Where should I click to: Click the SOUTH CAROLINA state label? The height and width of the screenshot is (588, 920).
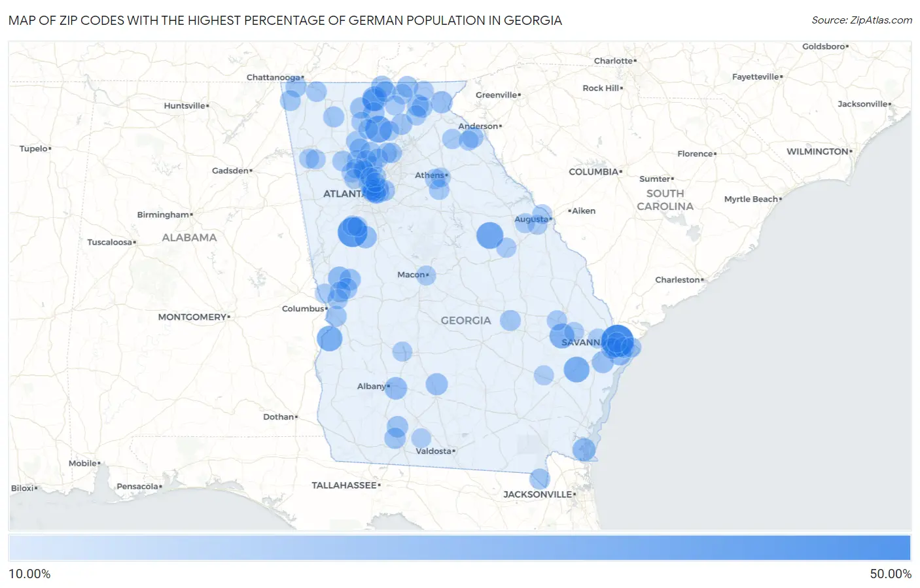click(665, 200)
